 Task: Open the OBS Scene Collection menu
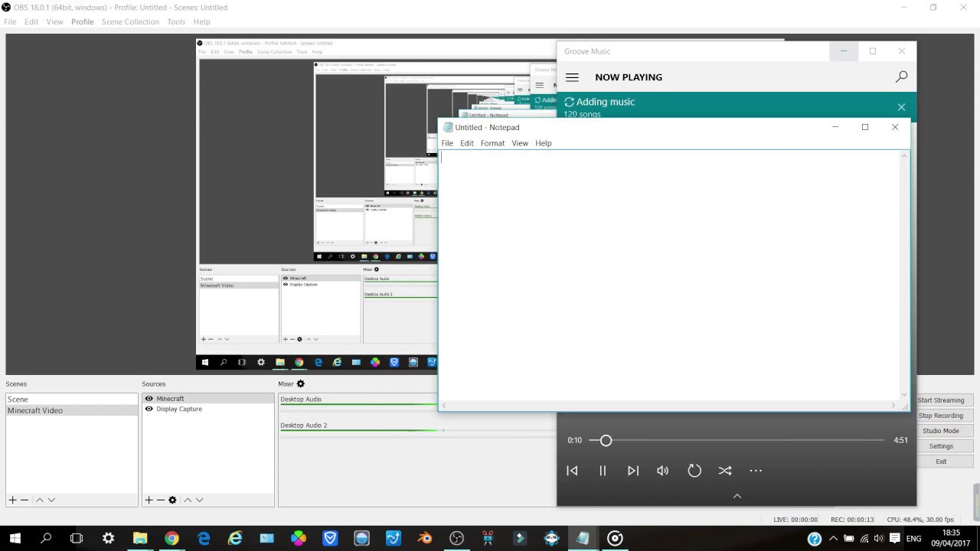(131, 21)
